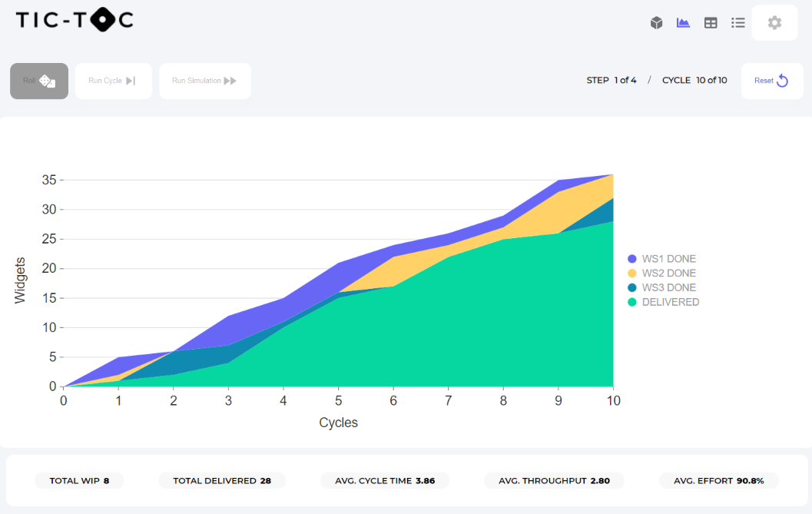Select the Total WIP stat pill

(79, 481)
